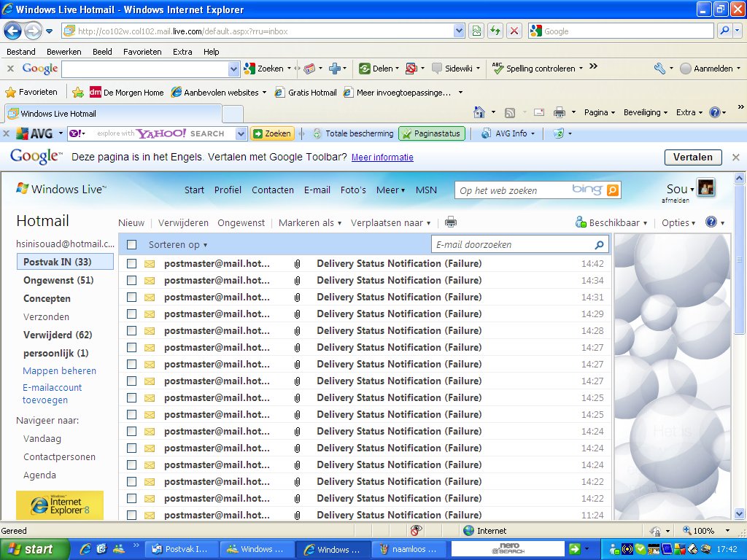Click the red stop loading icon
The height and width of the screenshot is (560, 747).
[514, 31]
